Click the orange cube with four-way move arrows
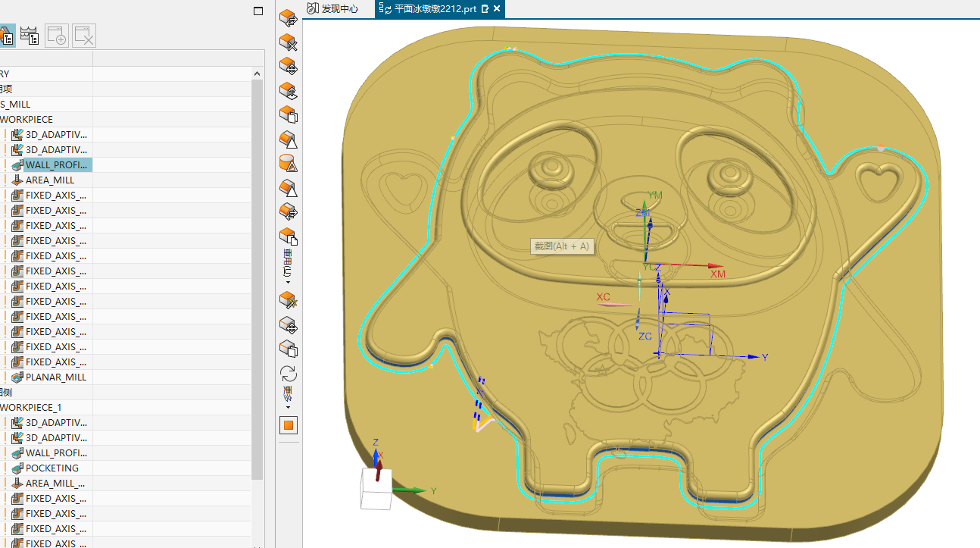 (288, 67)
